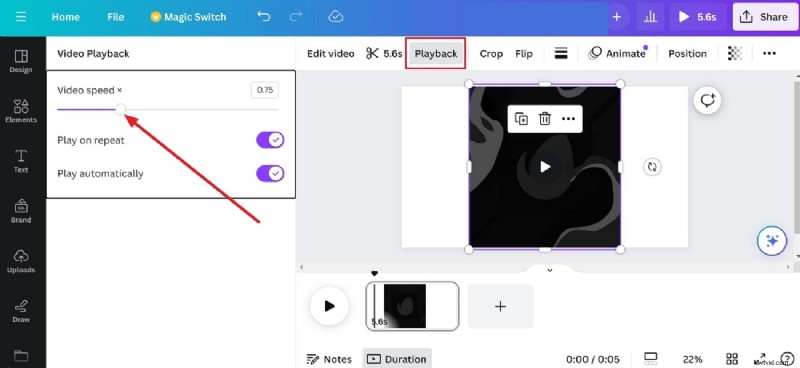Open transparency checkerboard icon
The height and width of the screenshot is (368, 800).
(735, 54)
